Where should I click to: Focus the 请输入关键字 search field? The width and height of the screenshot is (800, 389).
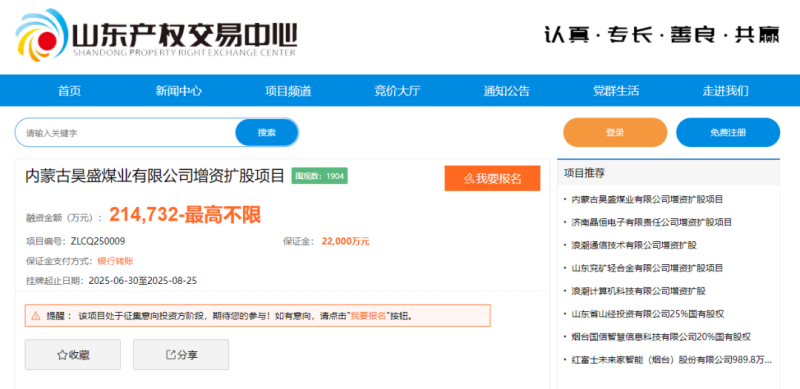click(126, 133)
